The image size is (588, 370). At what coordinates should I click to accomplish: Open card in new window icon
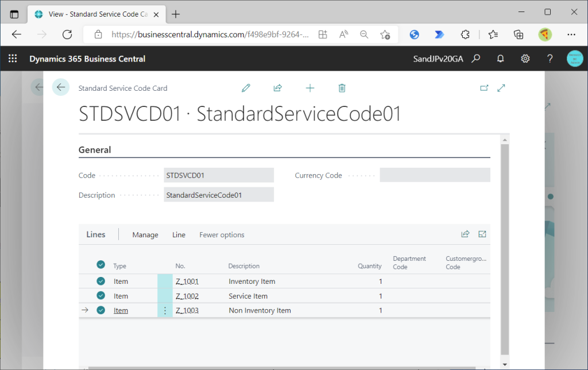484,88
